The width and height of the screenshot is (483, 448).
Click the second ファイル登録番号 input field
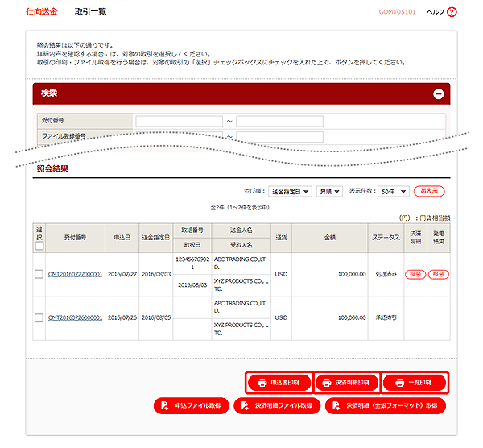[279, 137]
